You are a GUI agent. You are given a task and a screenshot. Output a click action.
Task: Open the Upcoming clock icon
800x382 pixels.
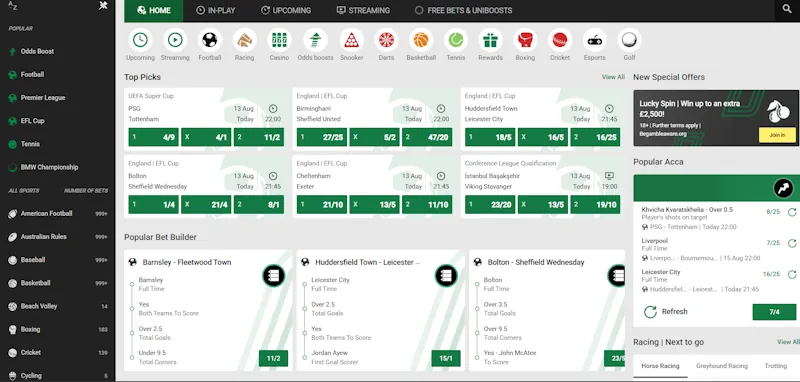point(140,40)
